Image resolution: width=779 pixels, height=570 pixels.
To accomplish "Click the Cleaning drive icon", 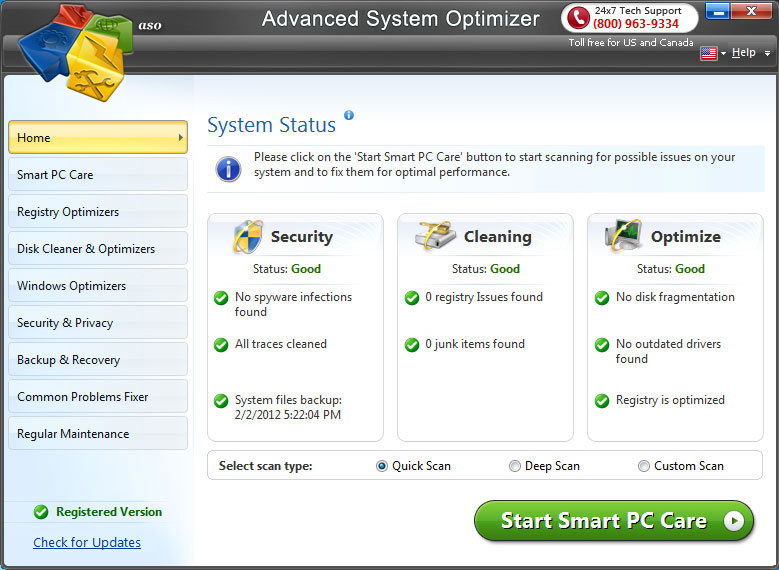I will 436,237.
